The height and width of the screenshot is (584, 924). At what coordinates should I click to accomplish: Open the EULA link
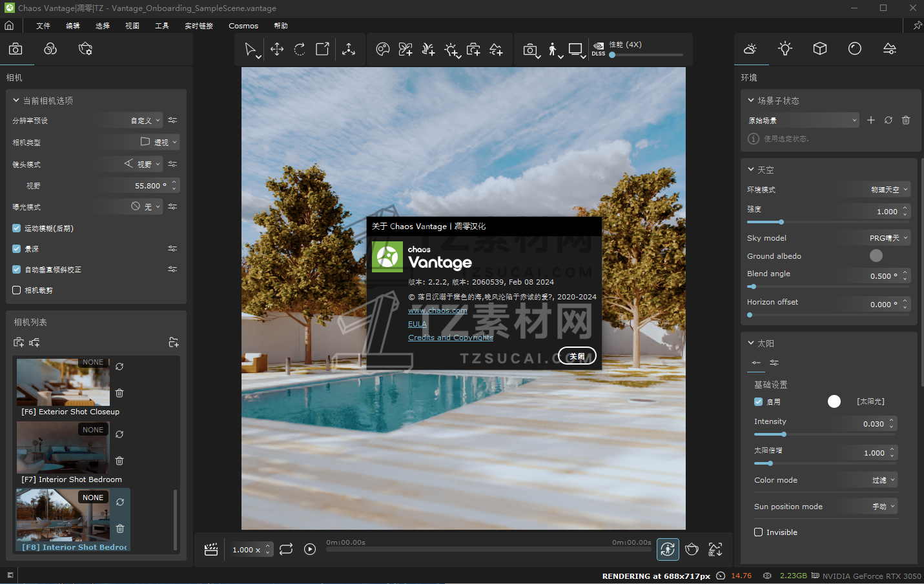417,324
